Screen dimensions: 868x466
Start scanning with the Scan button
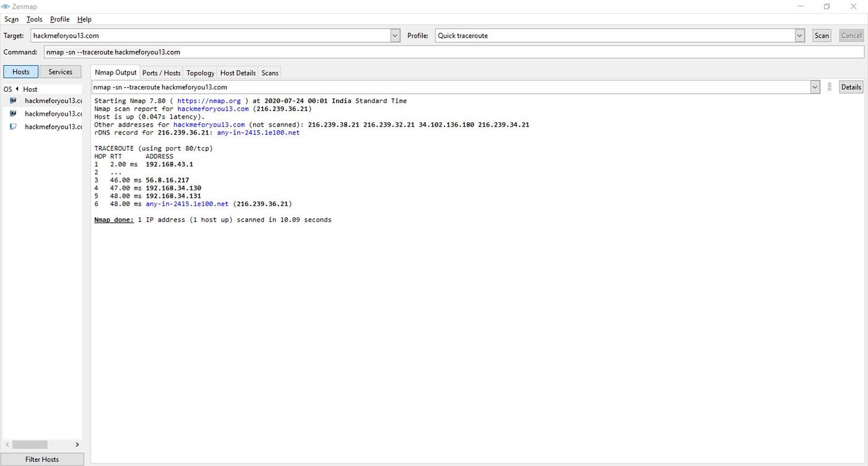(x=821, y=35)
